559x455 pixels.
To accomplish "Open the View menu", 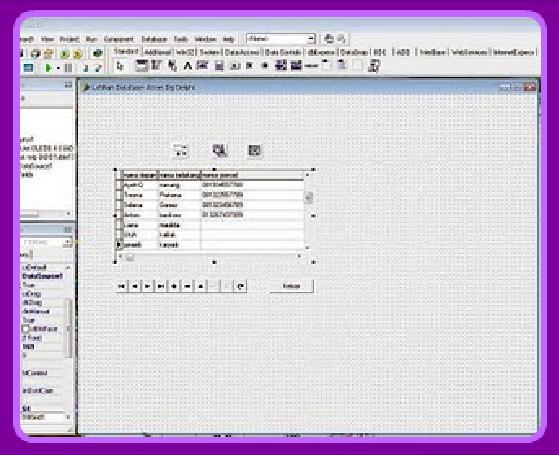I will pos(47,39).
